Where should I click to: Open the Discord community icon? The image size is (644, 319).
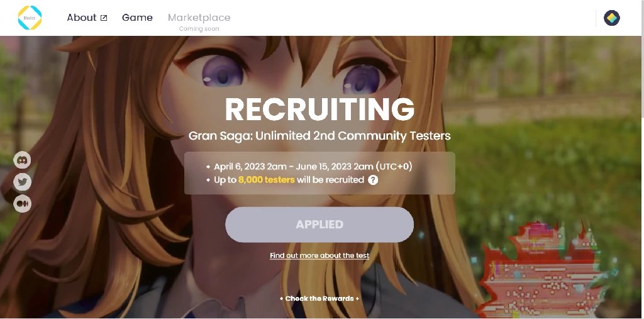point(22,160)
